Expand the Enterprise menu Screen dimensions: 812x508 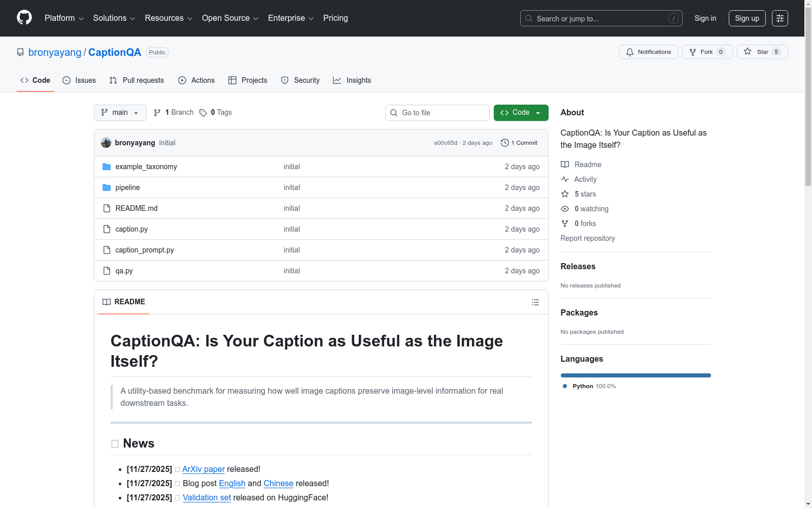(291, 18)
